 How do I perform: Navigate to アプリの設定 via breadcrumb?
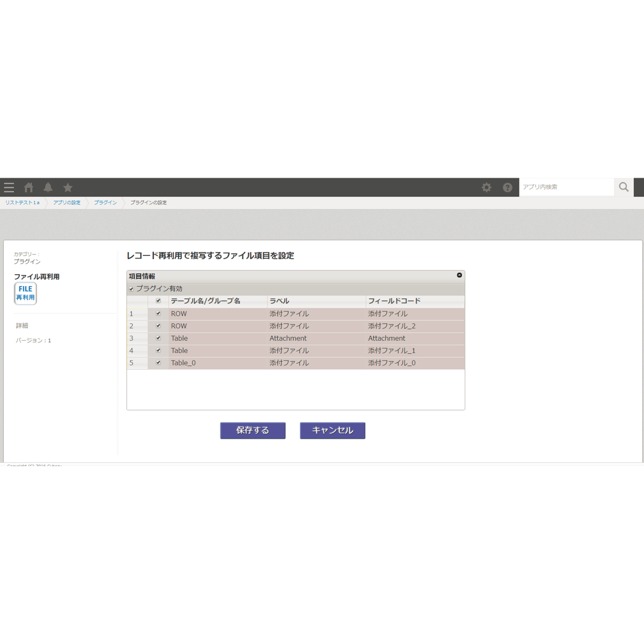[67, 202]
